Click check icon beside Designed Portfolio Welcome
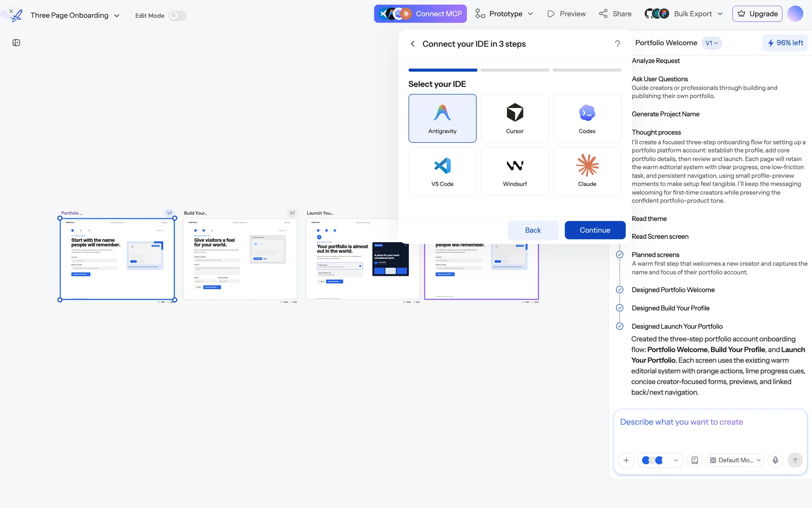The width and height of the screenshot is (812, 508). pos(620,290)
